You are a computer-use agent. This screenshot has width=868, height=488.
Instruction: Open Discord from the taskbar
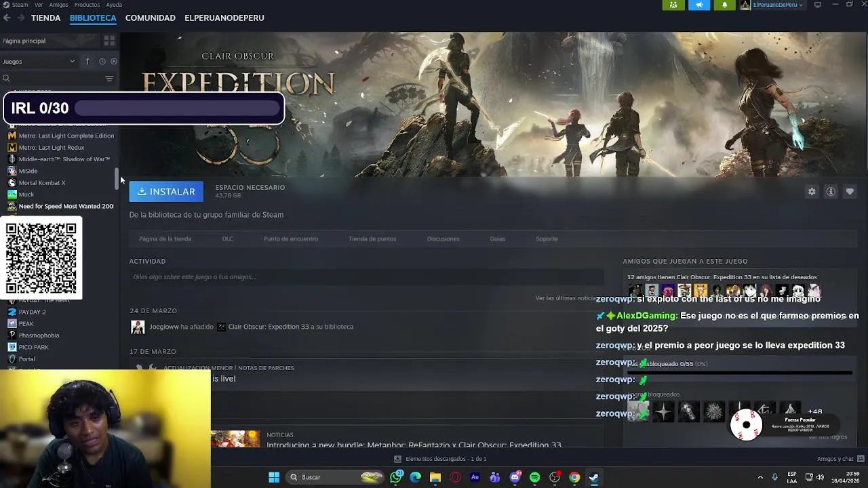tap(515, 477)
